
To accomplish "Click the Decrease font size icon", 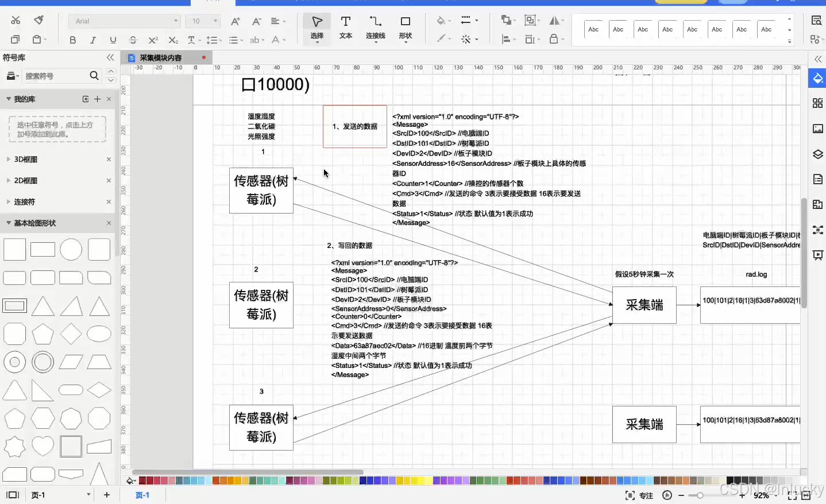I will (257, 21).
